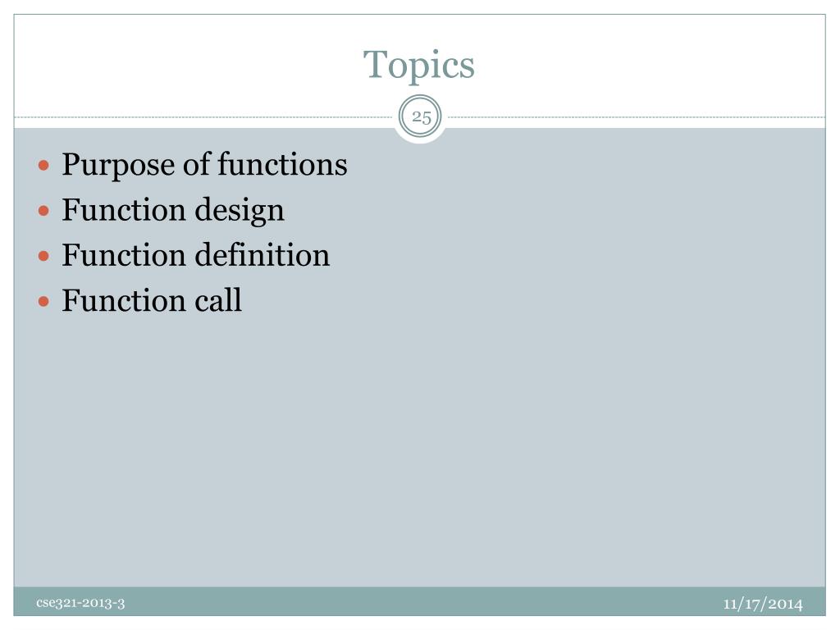Image resolution: width=840 pixels, height=630 pixels.
Task: Select the 11/17/2014 date in footer
Action: (763, 605)
